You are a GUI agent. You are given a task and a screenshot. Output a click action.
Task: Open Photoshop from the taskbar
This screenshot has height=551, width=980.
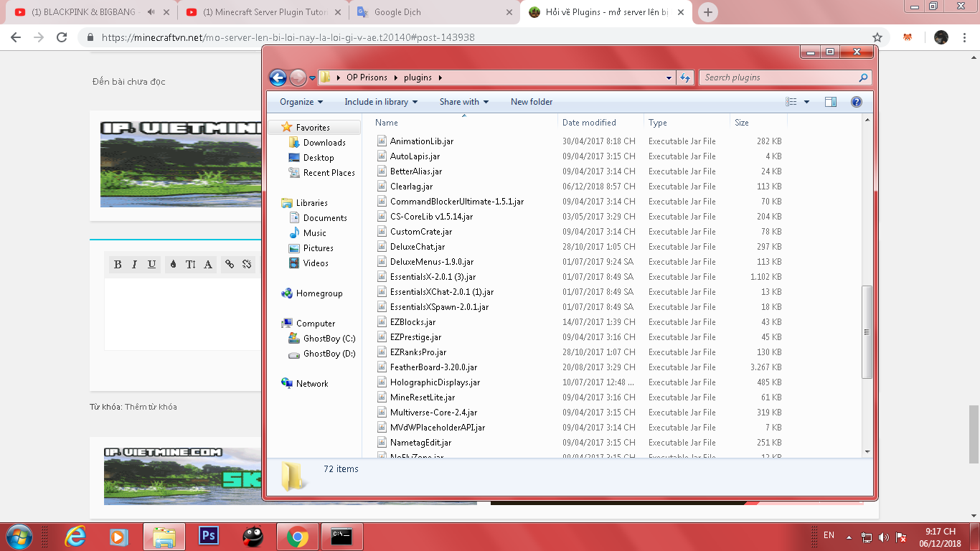(x=209, y=536)
